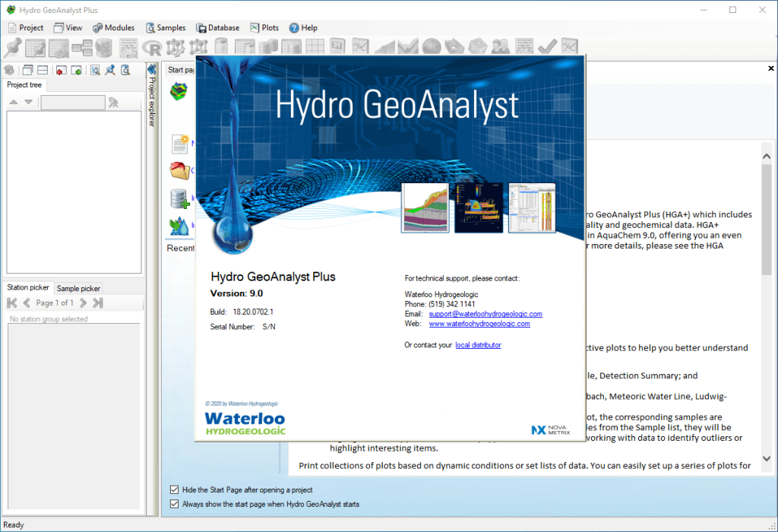Click the green arrow icon in project toolbar
The width and height of the screenshot is (778, 532).
coord(76,70)
